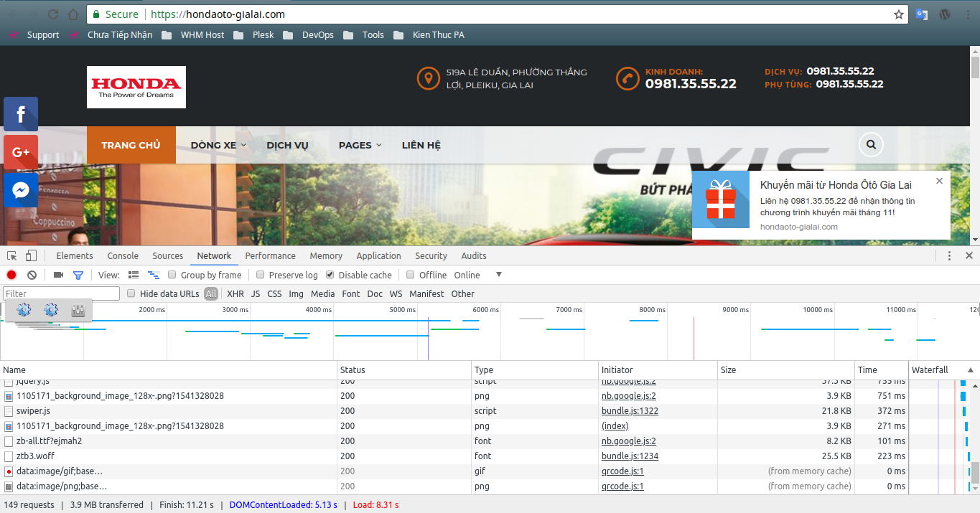Expand the DÒNG XE menu
The width and height of the screenshot is (980, 513).
point(218,145)
